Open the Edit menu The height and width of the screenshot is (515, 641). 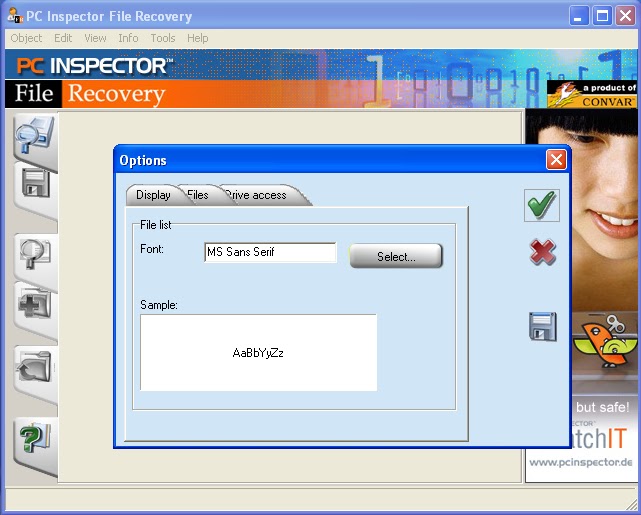pos(63,38)
